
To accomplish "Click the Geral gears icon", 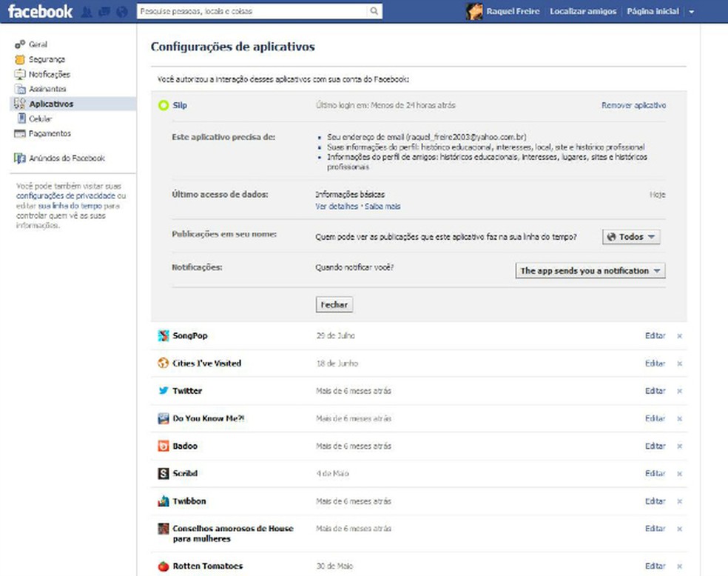I will (x=19, y=44).
